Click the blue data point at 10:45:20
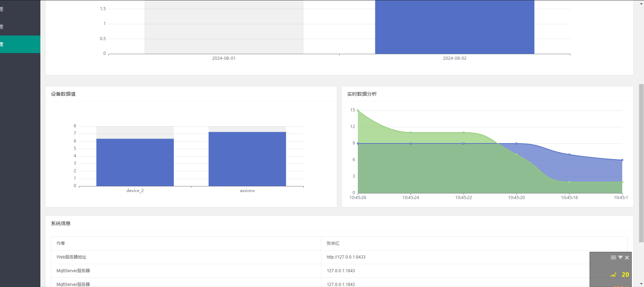Image resolution: width=644 pixels, height=287 pixels. (x=517, y=143)
